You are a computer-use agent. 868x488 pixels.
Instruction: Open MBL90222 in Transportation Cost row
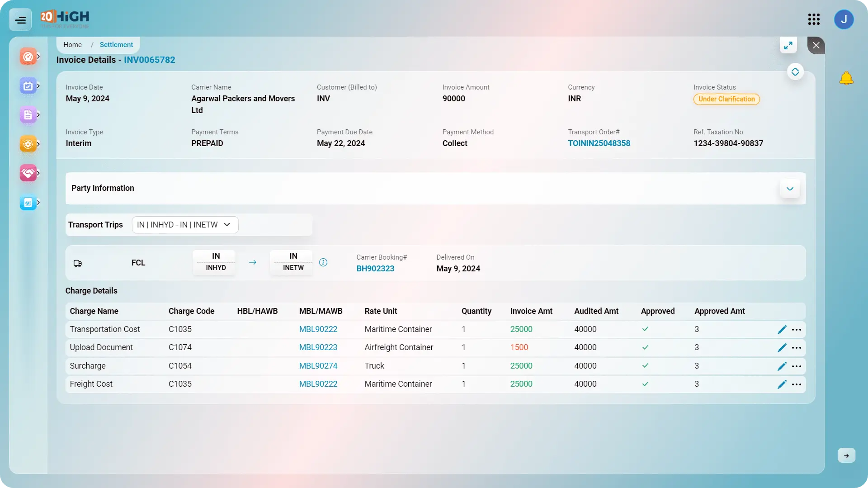click(x=318, y=329)
